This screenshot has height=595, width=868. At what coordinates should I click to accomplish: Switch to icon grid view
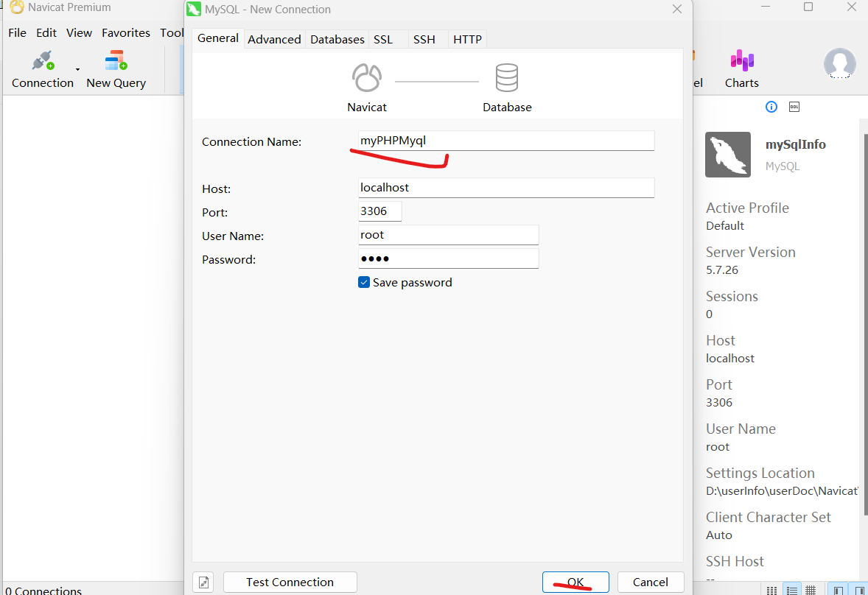pos(771,590)
